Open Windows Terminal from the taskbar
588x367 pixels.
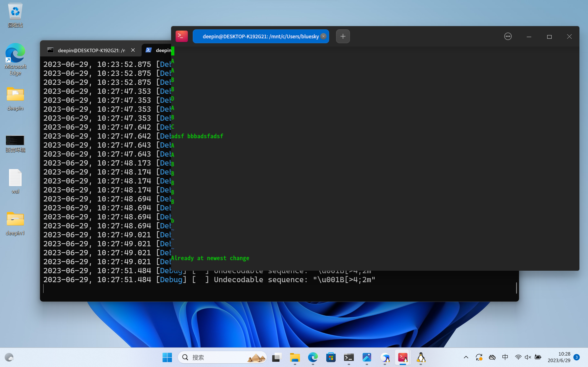[349, 357]
